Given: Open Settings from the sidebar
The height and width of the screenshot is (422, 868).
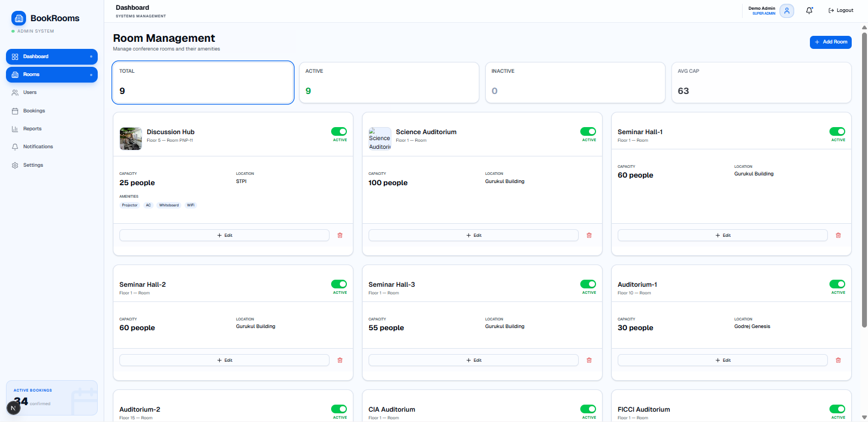Looking at the screenshot, I should point(33,165).
